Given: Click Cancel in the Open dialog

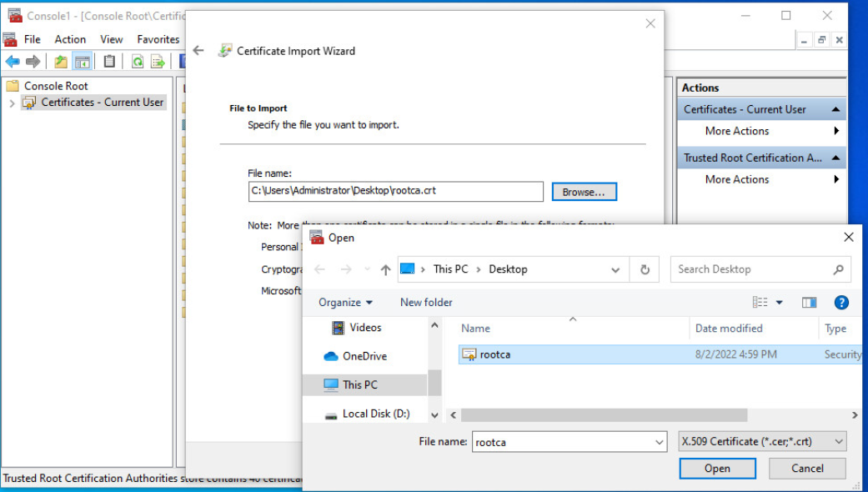Looking at the screenshot, I should pyautogui.click(x=807, y=469).
